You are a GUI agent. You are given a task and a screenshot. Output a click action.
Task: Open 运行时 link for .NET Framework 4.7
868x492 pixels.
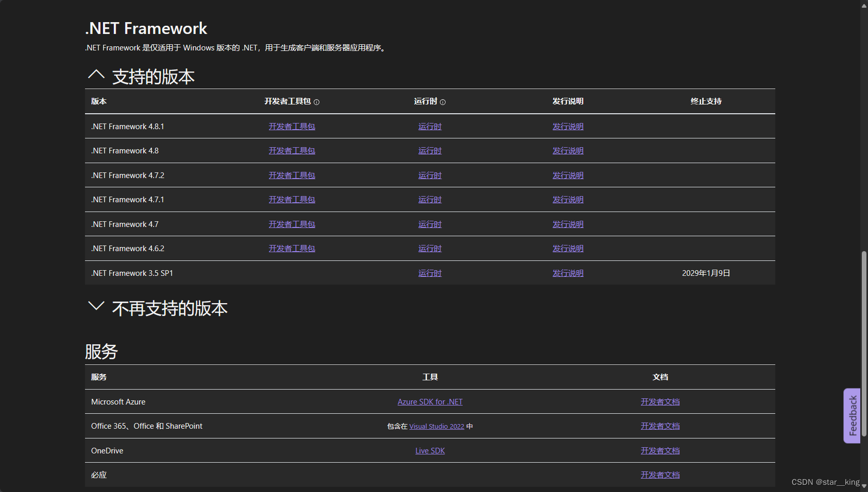click(430, 224)
